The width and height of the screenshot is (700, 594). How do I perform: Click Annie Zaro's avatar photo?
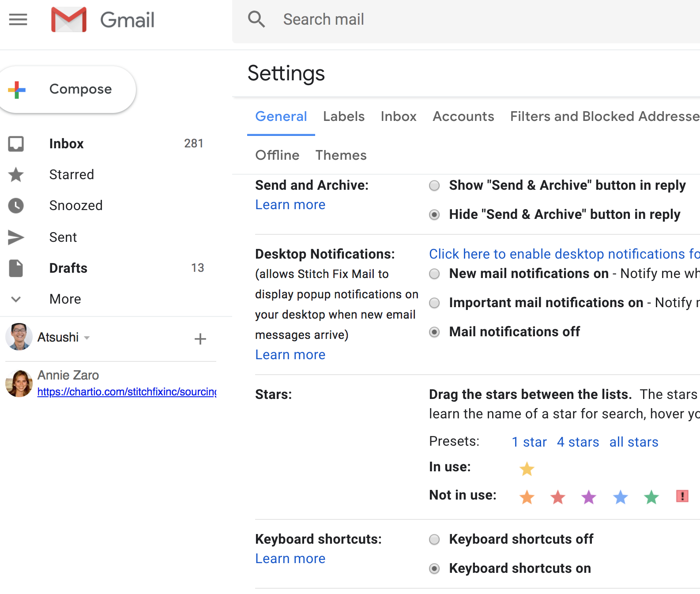click(x=19, y=383)
